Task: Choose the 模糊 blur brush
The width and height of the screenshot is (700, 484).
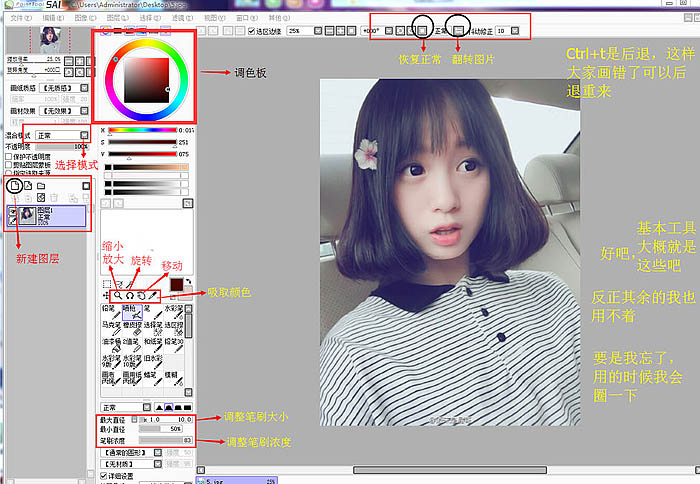Action: (x=174, y=378)
